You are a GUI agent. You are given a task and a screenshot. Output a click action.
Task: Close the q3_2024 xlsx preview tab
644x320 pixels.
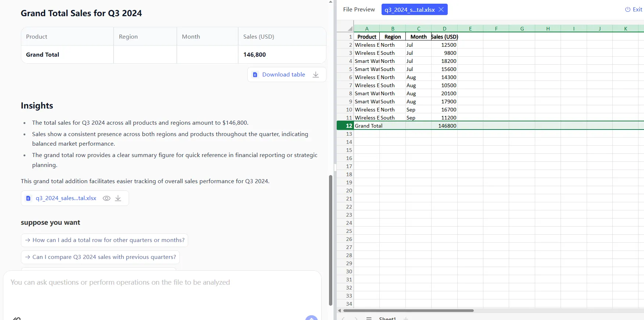click(x=441, y=10)
